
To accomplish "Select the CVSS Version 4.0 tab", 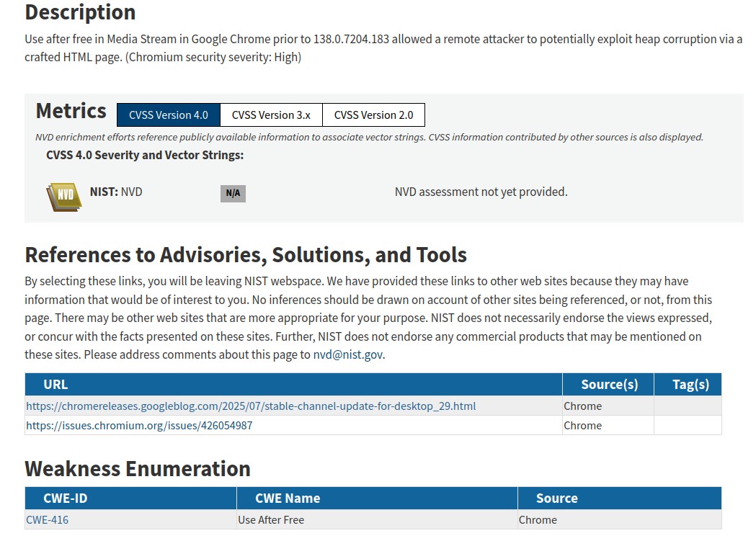I will (x=168, y=115).
